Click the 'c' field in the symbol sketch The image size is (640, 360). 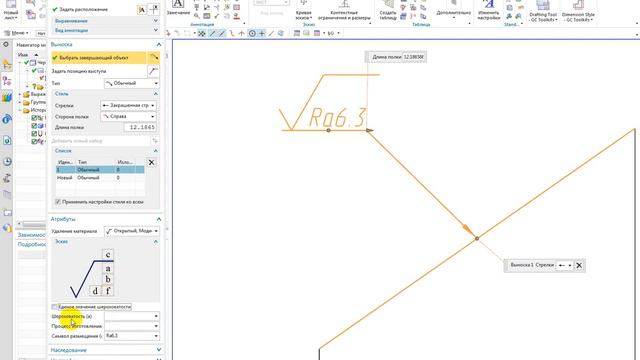click(108, 255)
